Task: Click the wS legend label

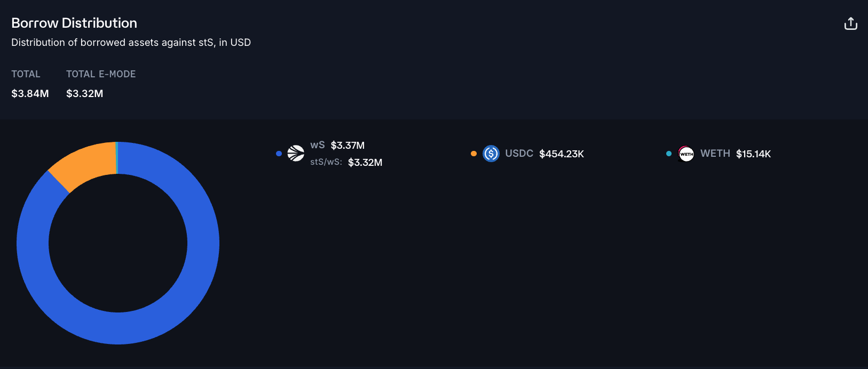Action: [318, 145]
